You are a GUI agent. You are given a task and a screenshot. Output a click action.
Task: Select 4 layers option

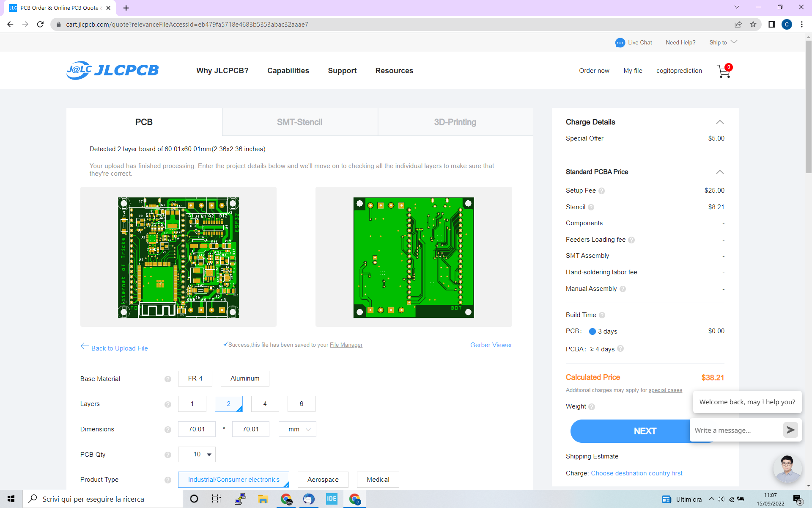[x=265, y=404]
